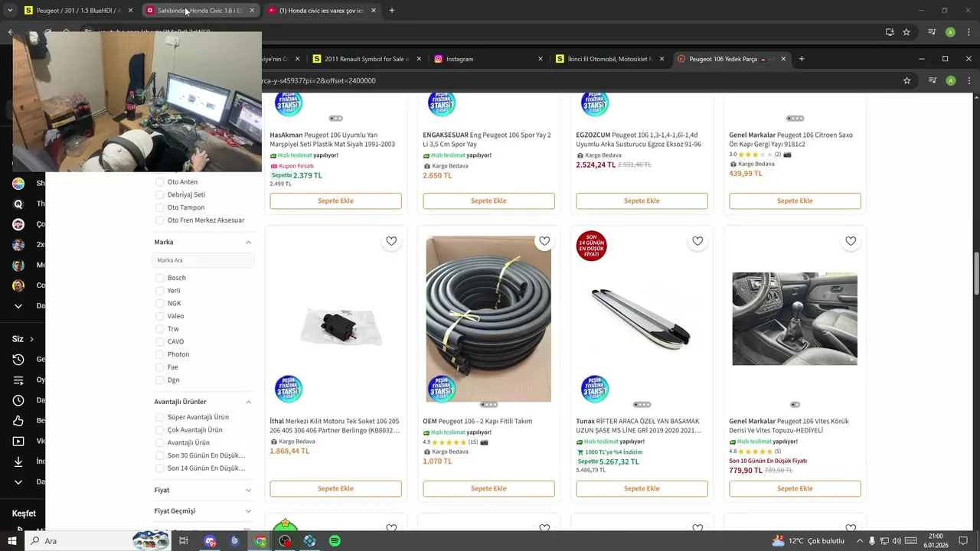Open a new tab in the background YouTube window

[x=392, y=11]
